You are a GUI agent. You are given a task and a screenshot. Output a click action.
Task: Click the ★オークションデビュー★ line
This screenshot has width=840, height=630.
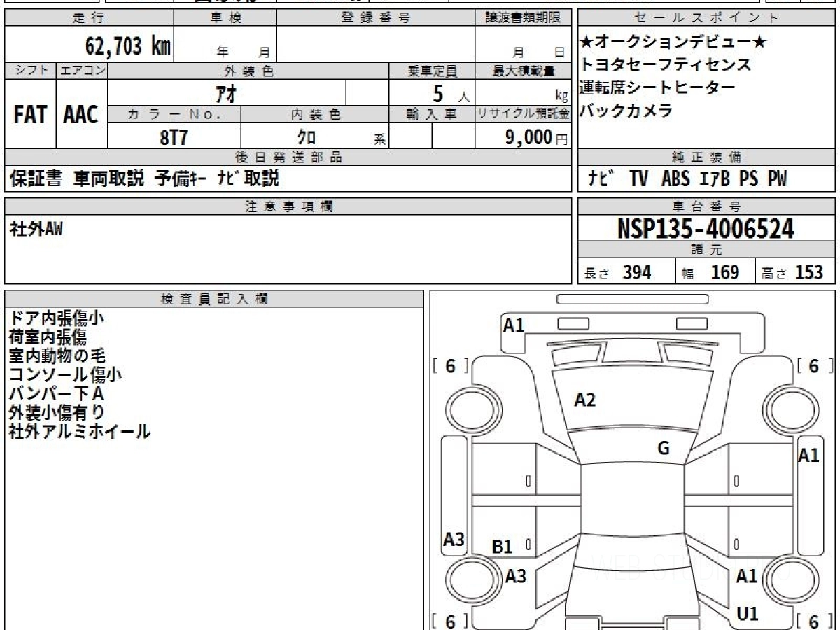(x=673, y=43)
